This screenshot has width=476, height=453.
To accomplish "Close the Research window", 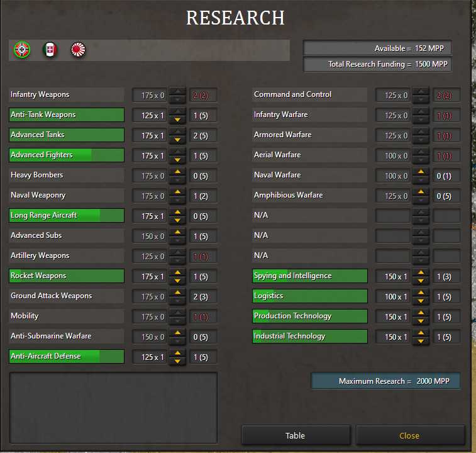I will click(x=409, y=435).
